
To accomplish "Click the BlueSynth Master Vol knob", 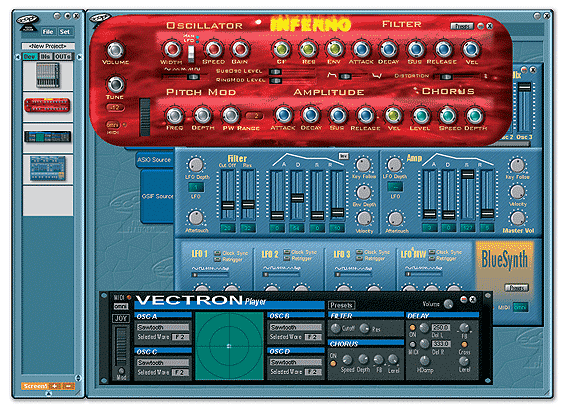I will pyautogui.click(x=518, y=218).
